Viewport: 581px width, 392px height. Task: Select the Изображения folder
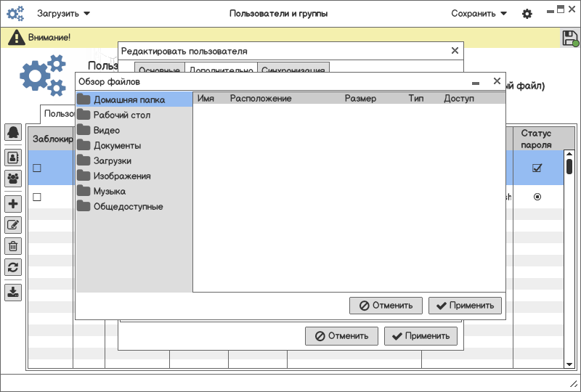(134, 176)
